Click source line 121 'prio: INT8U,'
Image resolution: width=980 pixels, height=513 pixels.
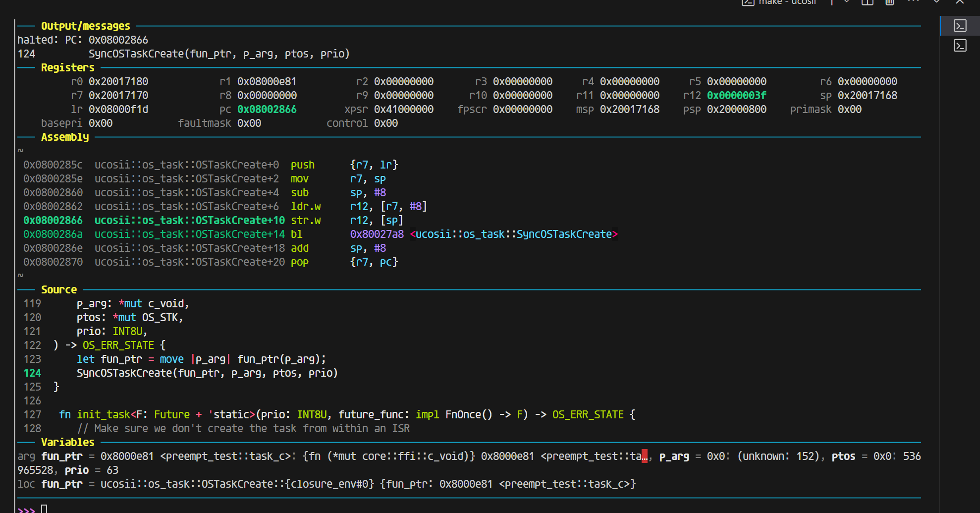pyautogui.click(x=112, y=331)
